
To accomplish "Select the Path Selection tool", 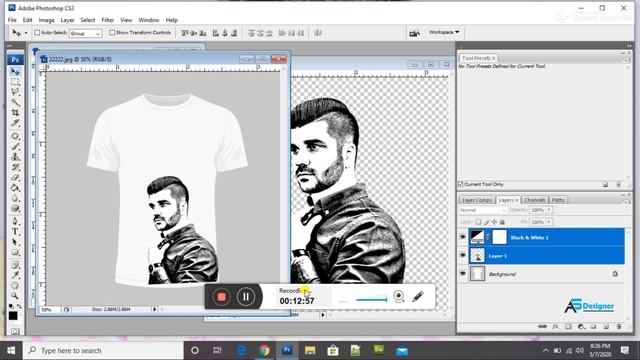I will (15, 242).
